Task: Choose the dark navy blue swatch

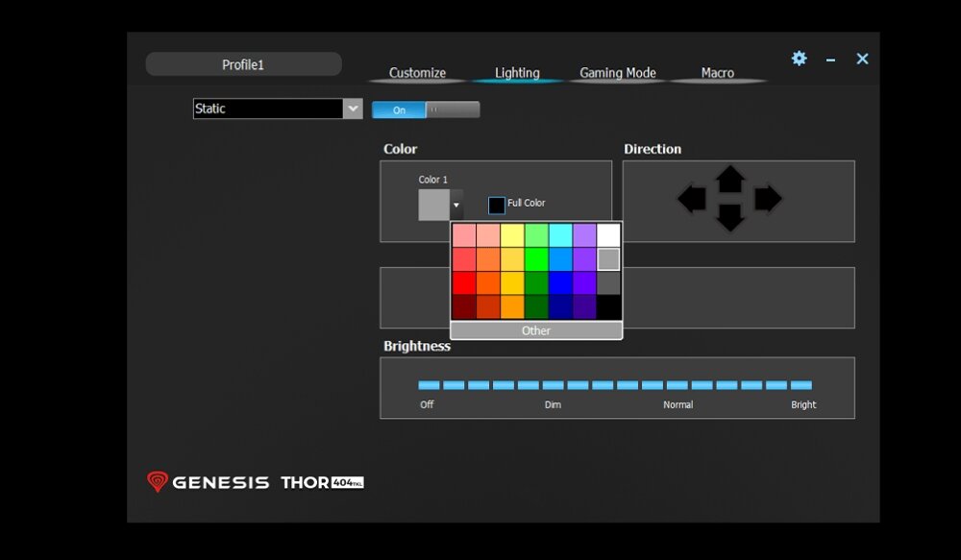Action: coord(561,307)
